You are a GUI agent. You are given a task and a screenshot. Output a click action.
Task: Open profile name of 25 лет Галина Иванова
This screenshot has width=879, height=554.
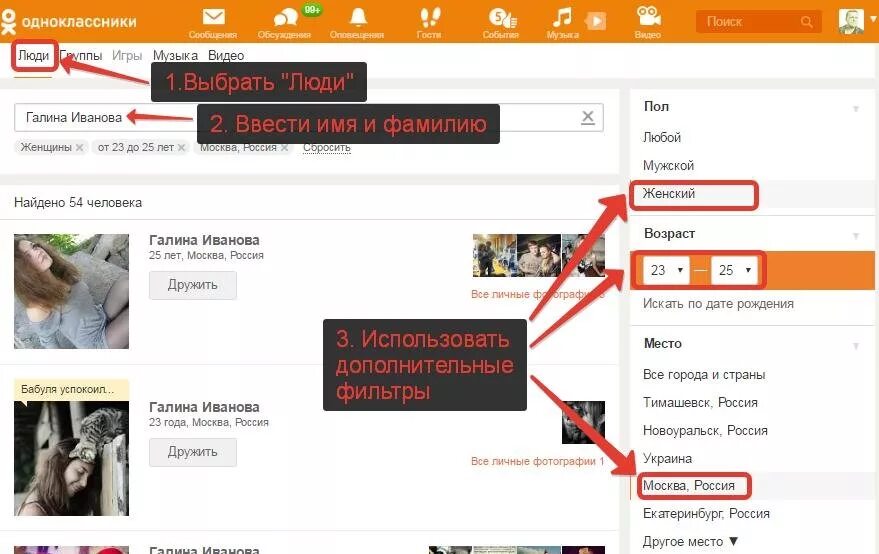204,240
